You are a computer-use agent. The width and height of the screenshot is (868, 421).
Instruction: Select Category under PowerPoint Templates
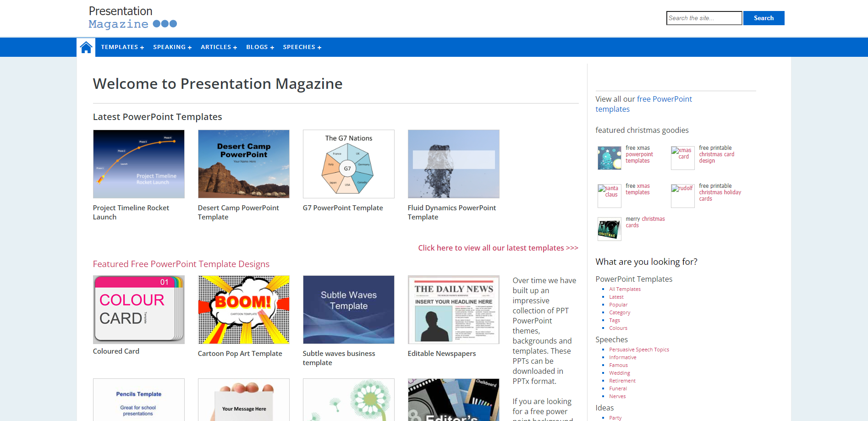[620, 312]
